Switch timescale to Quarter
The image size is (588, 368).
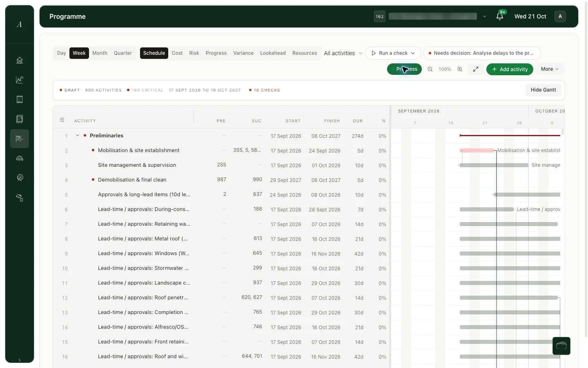pos(123,53)
